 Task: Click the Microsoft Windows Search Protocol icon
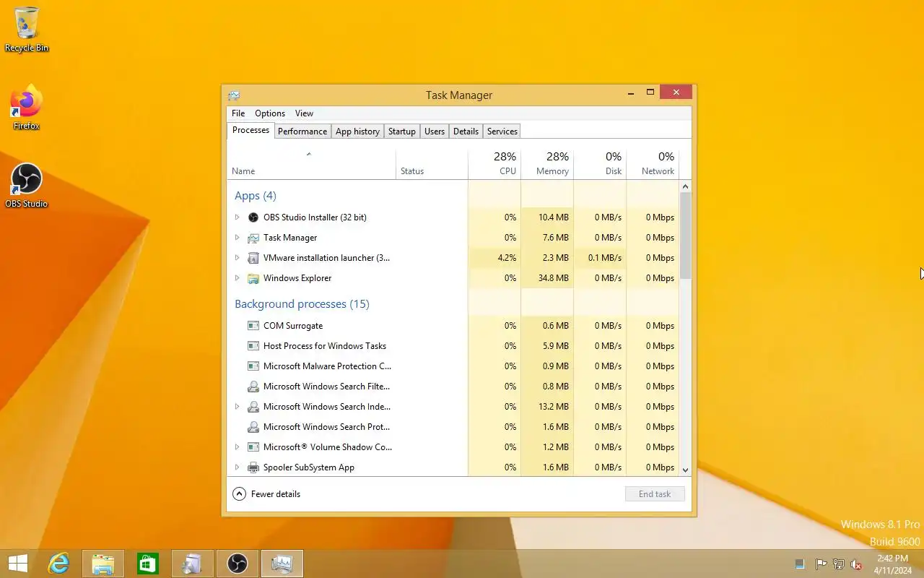pos(253,427)
